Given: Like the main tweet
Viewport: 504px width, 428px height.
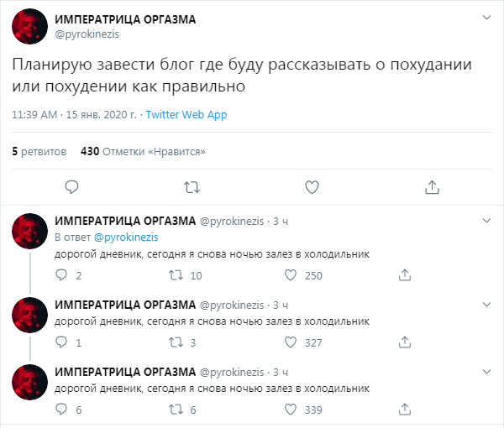Looking at the screenshot, I should tap(311, 186).
